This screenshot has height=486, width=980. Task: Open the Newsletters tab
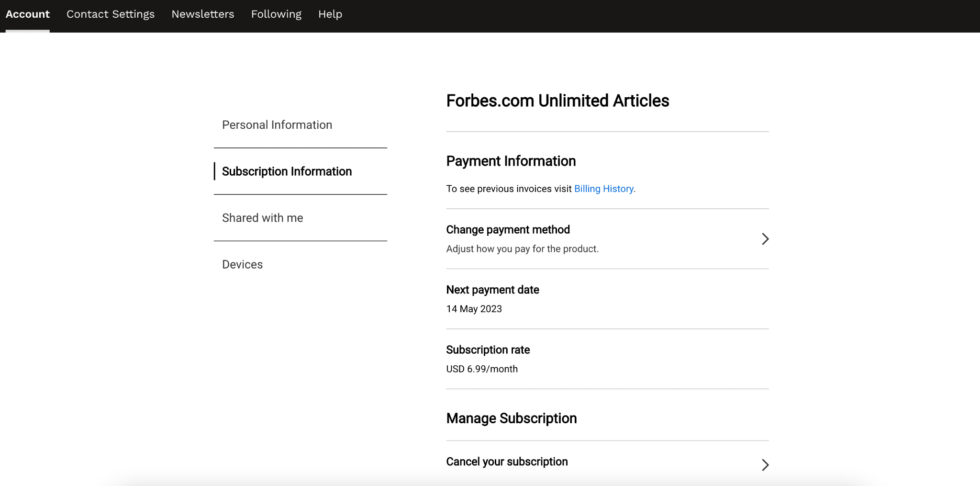click(203, 14)
